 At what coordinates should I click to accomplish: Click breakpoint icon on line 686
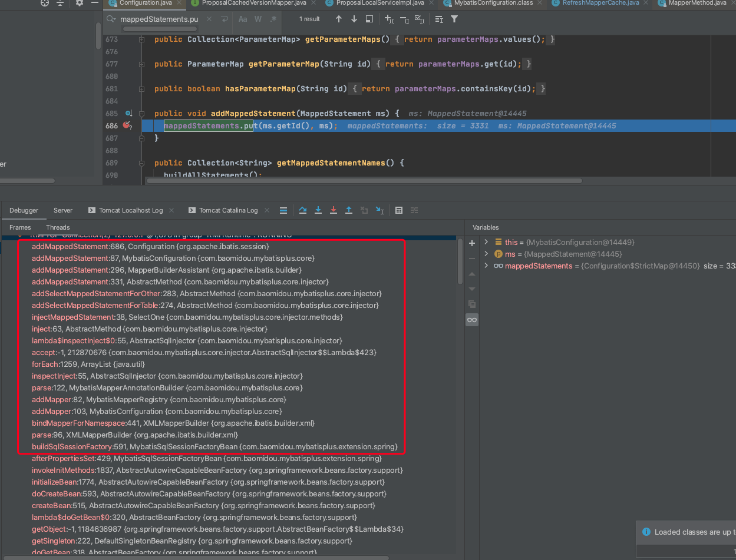pos(127,125)
